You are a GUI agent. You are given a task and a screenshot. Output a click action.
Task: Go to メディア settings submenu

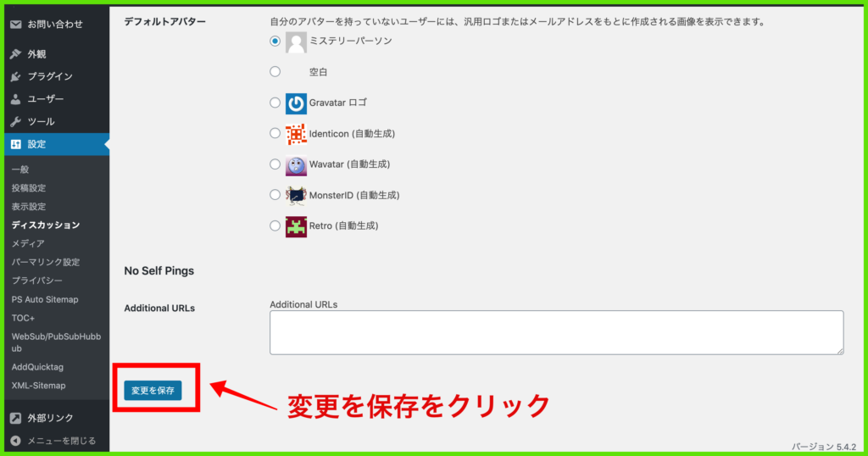click(28, 243)
